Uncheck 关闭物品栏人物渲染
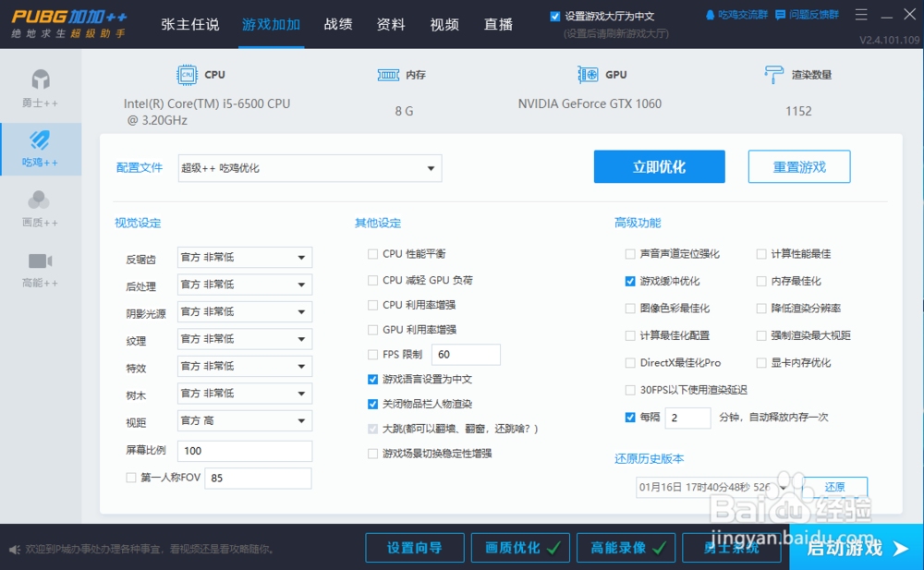Viewport: 924px width, 570px height. (372, 405)
